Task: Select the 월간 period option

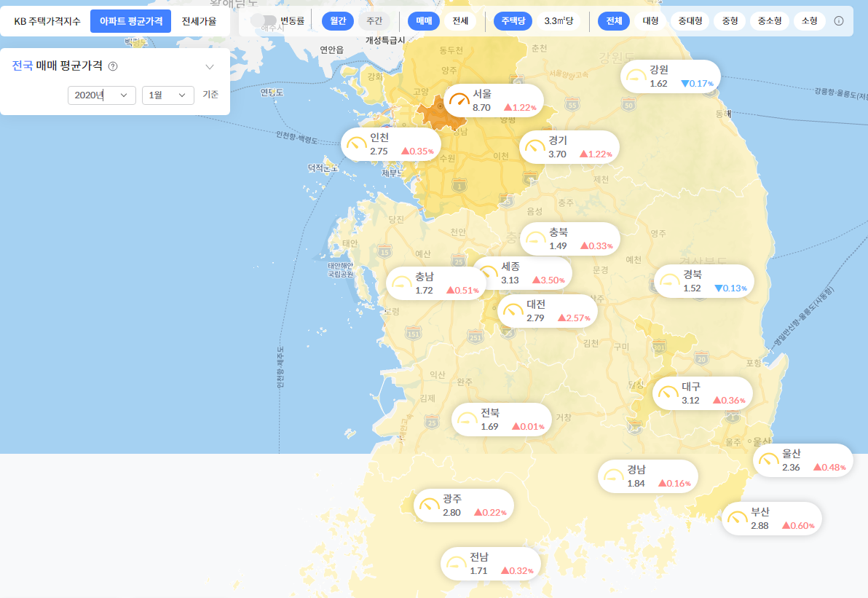Action: [338, 21]
